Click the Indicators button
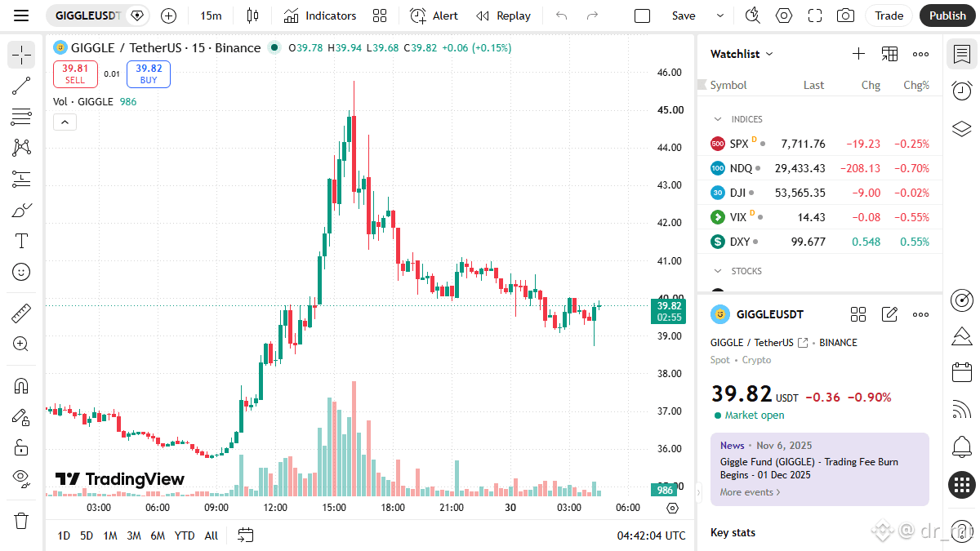Screen dimensions: 980x551 pos(319,16)
